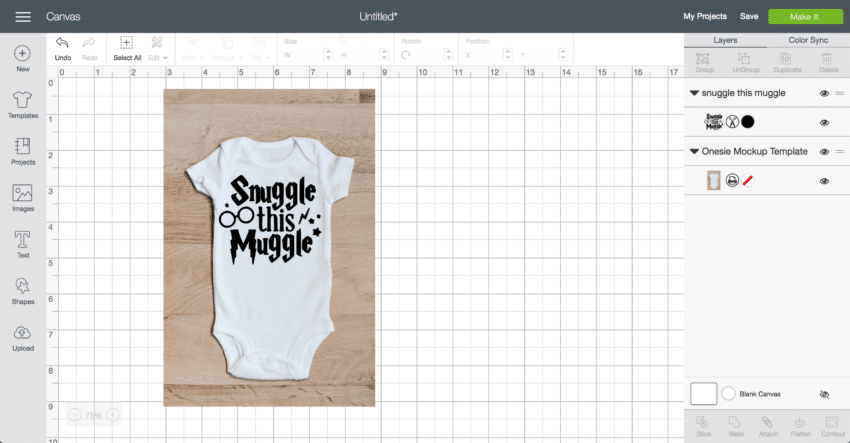
Task: Open the Flip dropdown
Action: (x=260, y=48)
